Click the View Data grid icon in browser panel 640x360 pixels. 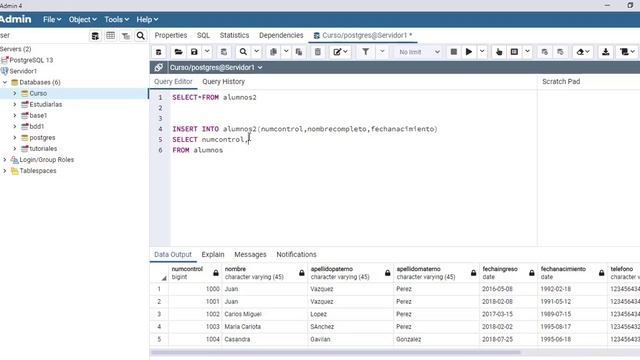(110, 36)
